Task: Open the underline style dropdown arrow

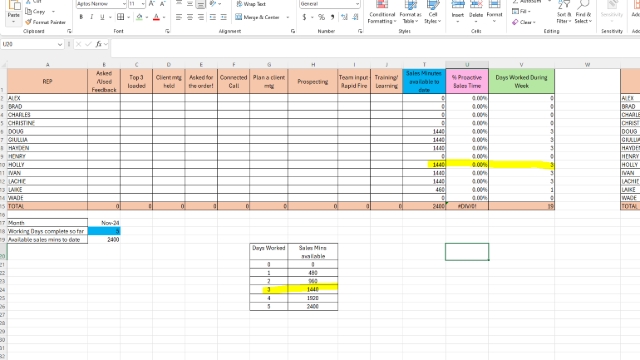Action: (110, 17)
